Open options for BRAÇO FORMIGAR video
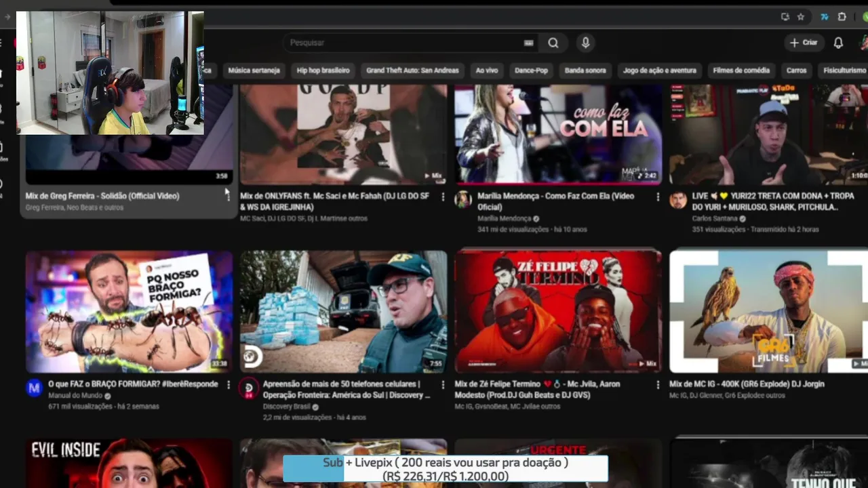Screen dimensions: 868x488 [x=228, y=384]
